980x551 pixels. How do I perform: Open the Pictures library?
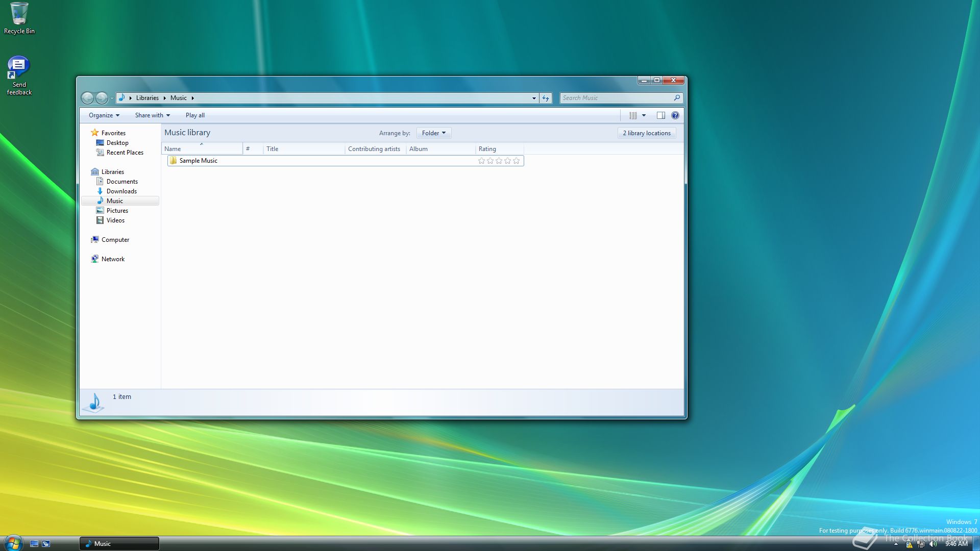click(x=117, y=211)
